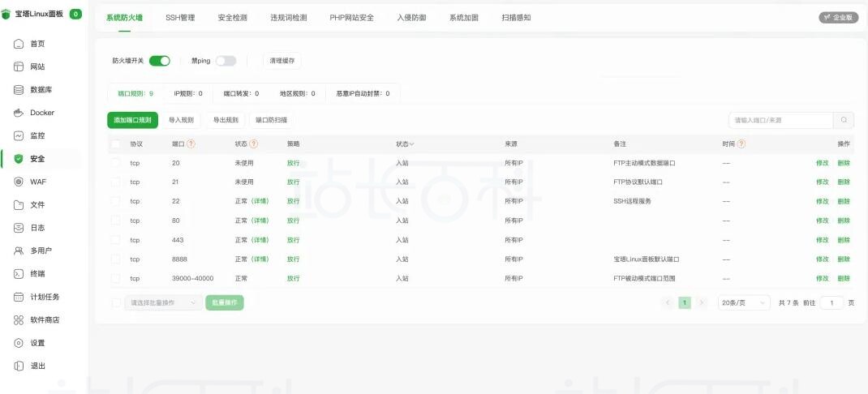Go to previous page arrow in pagination
Viewport: 868px width, 394px height.
pos(668,302)
